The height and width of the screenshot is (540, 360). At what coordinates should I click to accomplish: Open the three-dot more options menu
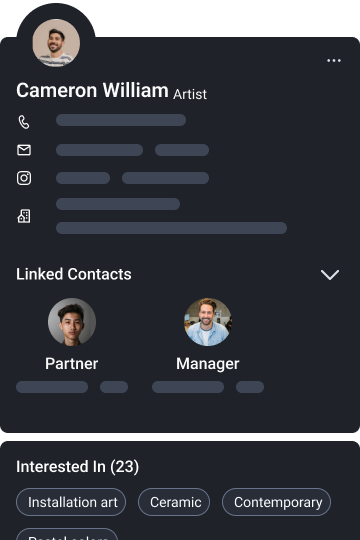pyautogui.click(x=334, y=61)
